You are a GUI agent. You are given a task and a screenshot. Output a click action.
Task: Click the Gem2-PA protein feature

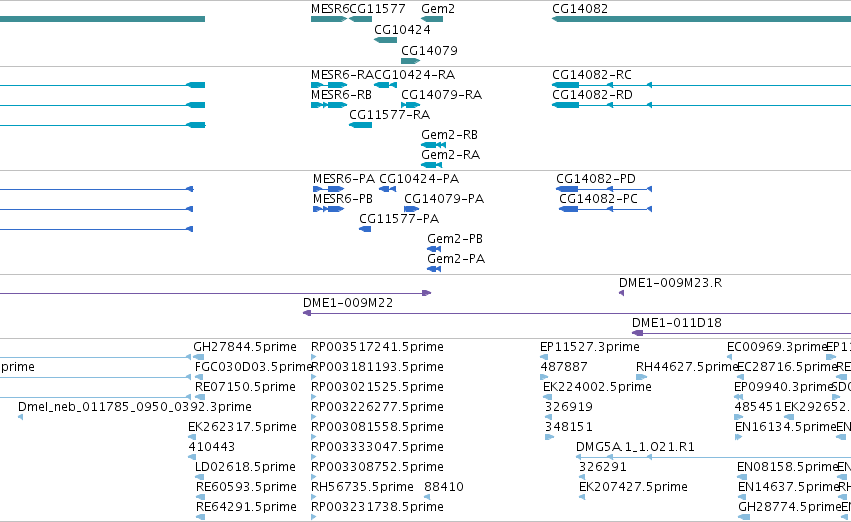click(434, 270)
